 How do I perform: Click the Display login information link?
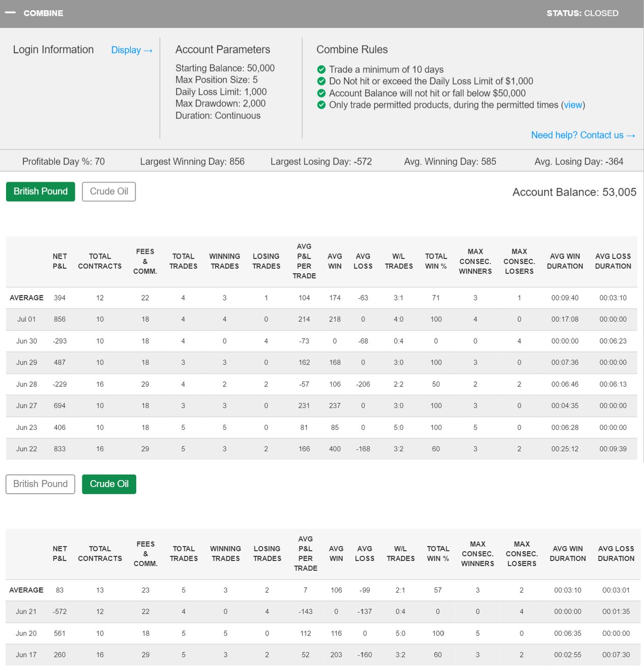[132, 50]
